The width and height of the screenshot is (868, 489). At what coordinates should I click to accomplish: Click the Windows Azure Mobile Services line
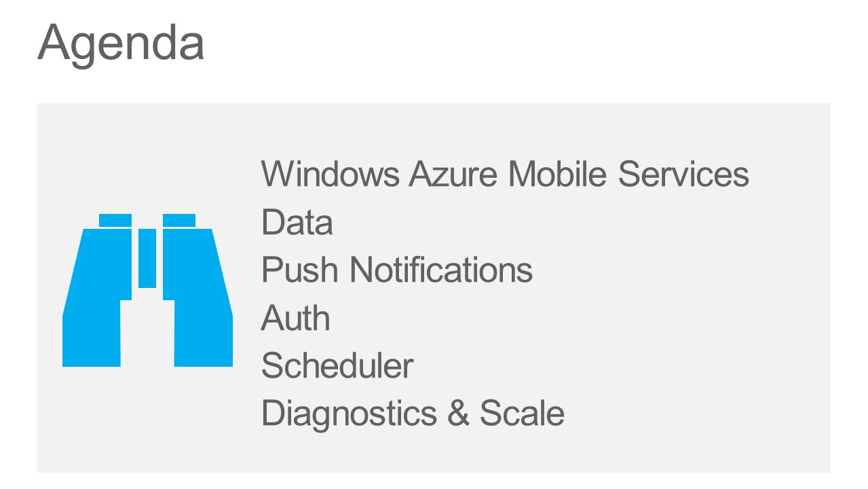tap(505, 174)
